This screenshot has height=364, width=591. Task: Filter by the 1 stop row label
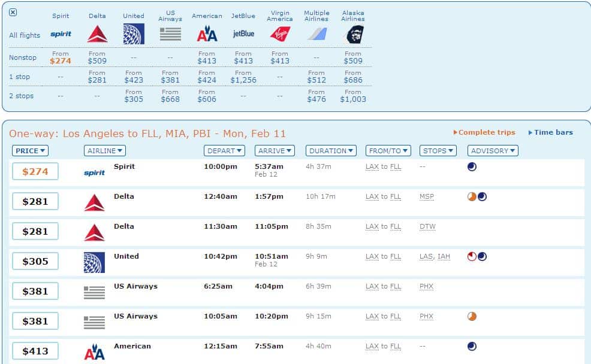click(x=20, y=77)
